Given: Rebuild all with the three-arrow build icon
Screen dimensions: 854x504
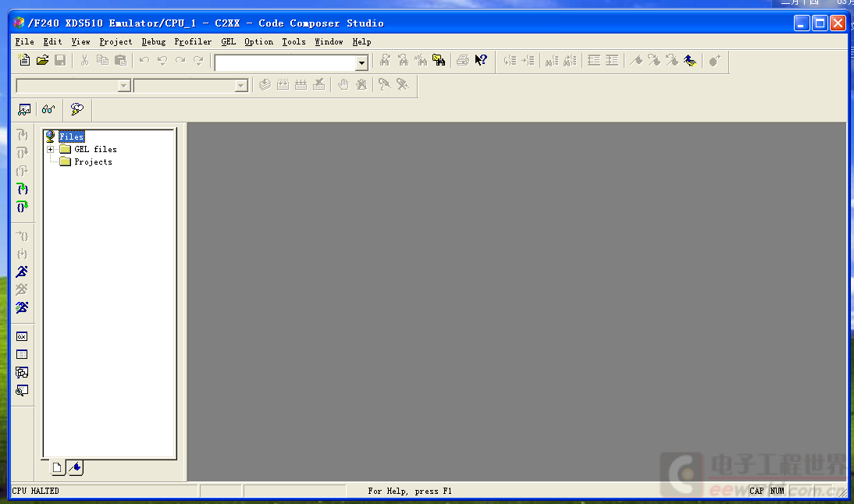Looking at the screenshot, I should click(x=301, y=85).
